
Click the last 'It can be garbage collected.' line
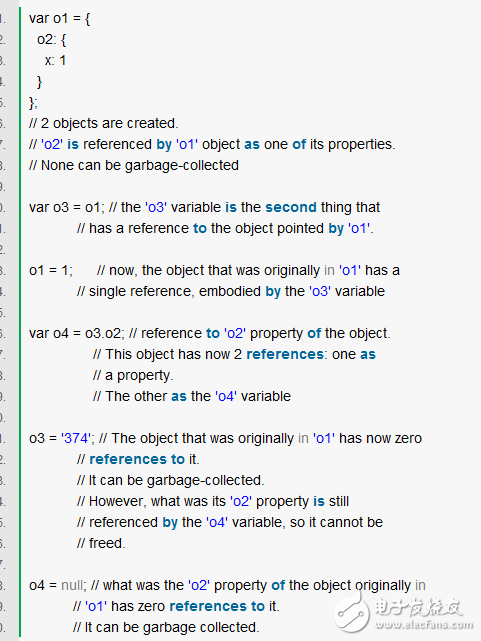pos(166,627)
